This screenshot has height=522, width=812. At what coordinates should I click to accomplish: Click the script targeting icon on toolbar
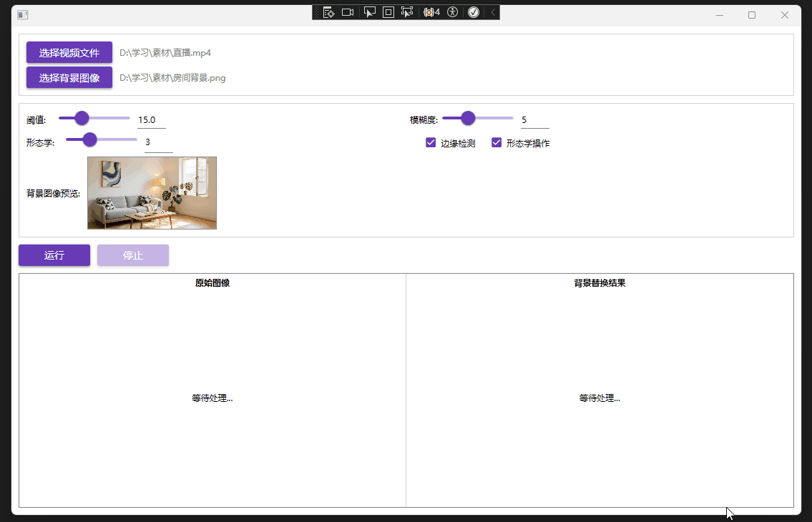pyautogui.click(x=329, y=11)
